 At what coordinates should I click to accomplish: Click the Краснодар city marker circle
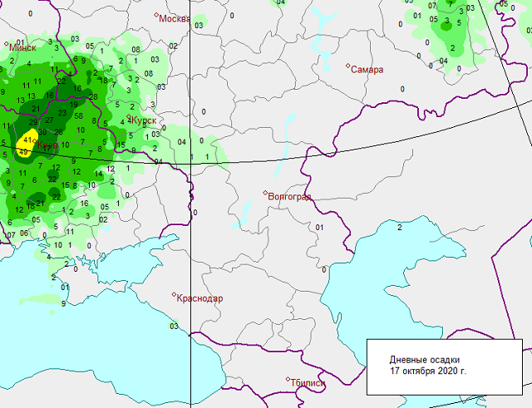point(174,294)
